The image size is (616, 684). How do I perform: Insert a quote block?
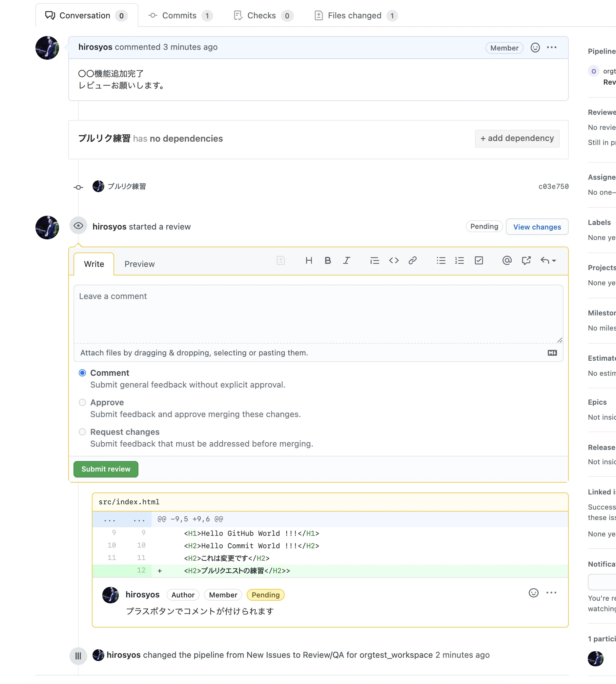(375, 260)
